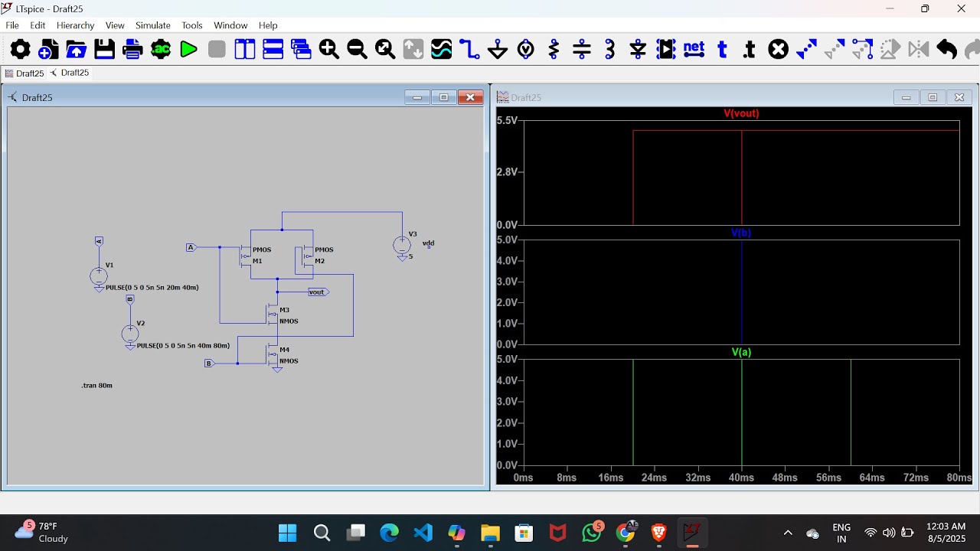Tile windows vertically from toolbar
The image size is (980, 551).
pos(245,50)
